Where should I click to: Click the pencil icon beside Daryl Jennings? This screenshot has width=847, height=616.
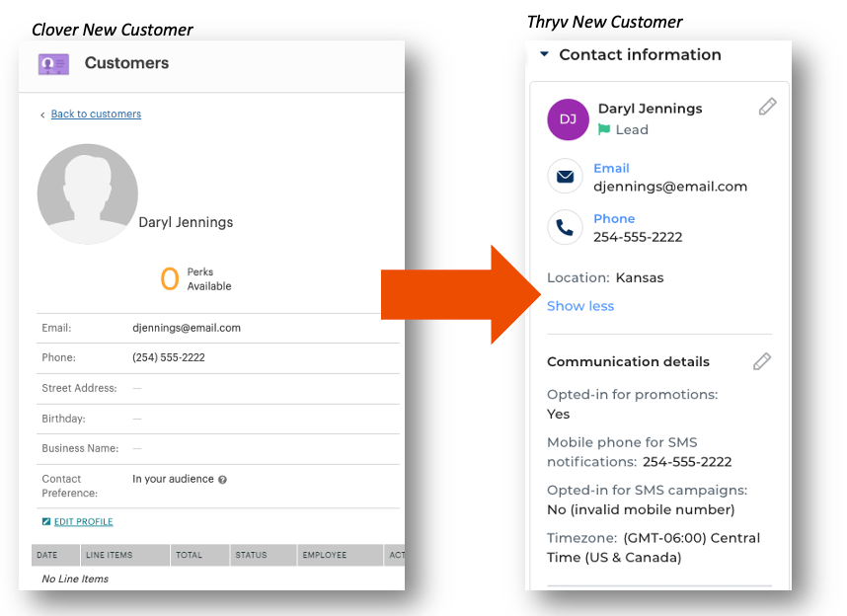coord(767,107)
